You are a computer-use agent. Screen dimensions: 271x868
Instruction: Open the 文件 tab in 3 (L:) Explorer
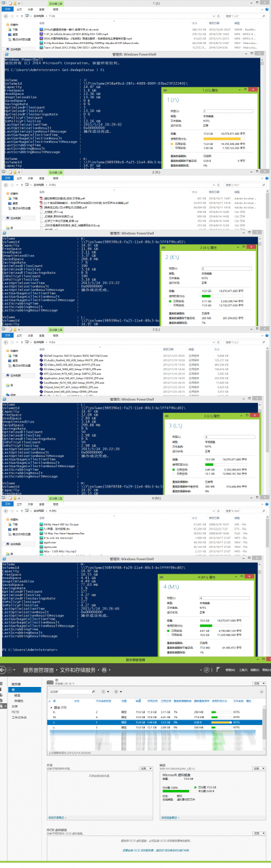(x=7, y=336)
